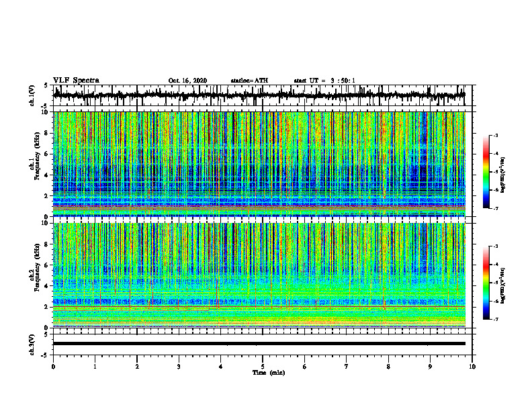This screenshot has width=532, height=411.
Task: Click time axis tick label "4"
Action: coord(221,367)
